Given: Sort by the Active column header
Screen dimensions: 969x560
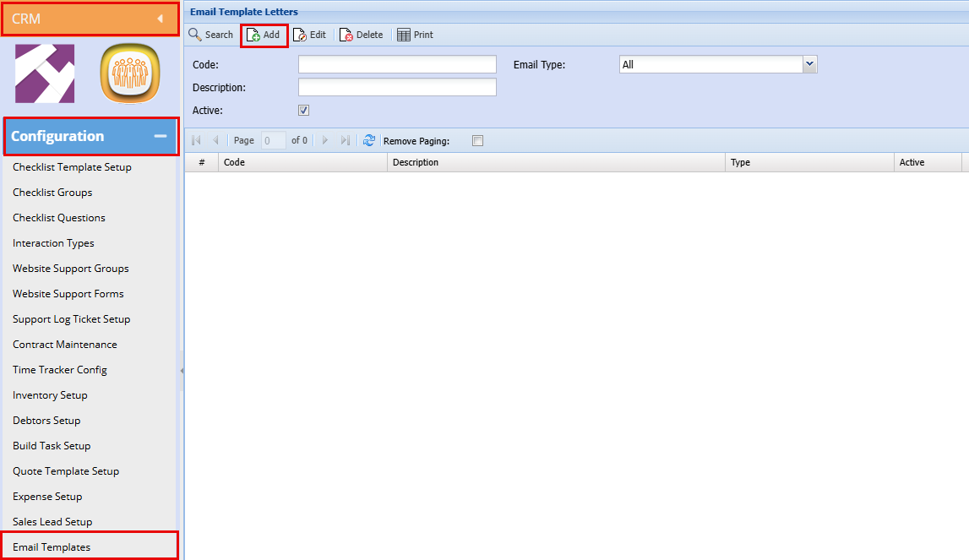Looking at the screenshot, I should (928, 162).
